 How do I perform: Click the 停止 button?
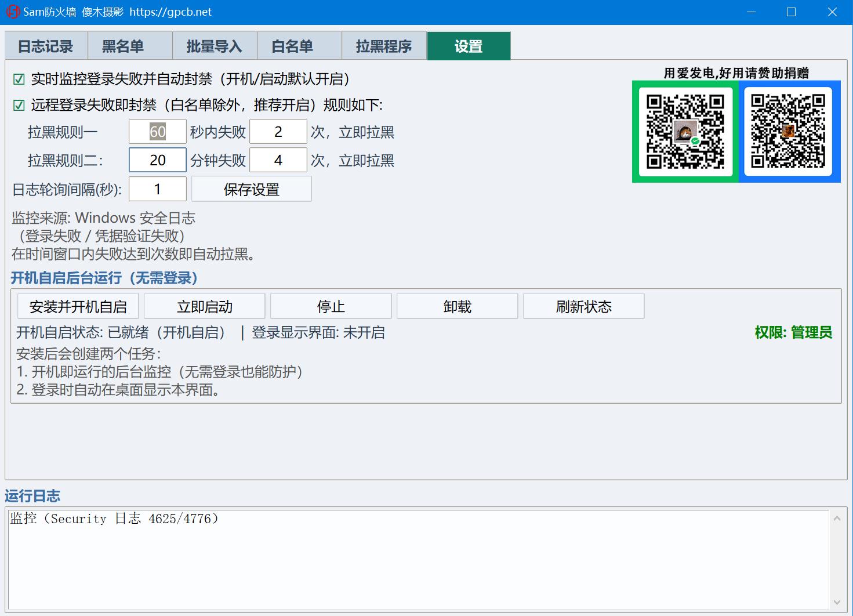coord(331,306)
